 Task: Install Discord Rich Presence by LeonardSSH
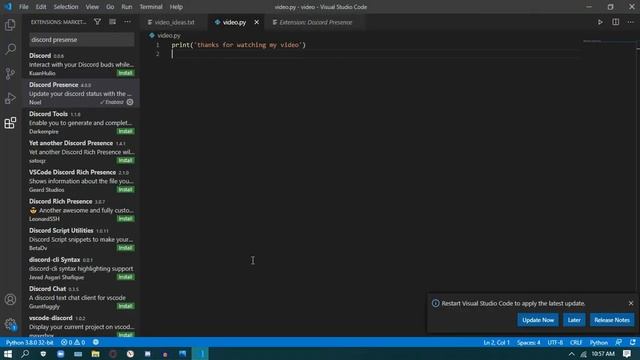click(x=125, y=219)
